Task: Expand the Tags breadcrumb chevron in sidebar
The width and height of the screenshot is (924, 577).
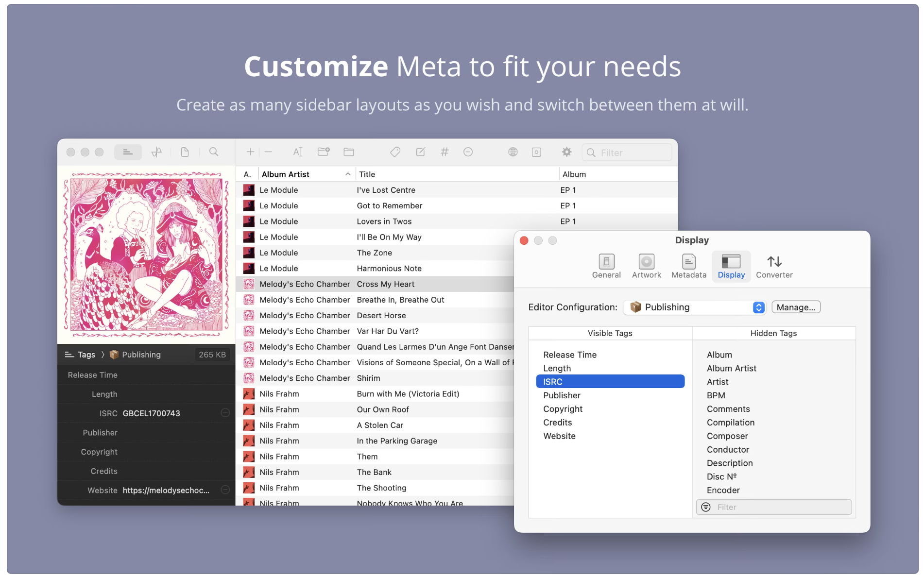Action: point(103,355)
